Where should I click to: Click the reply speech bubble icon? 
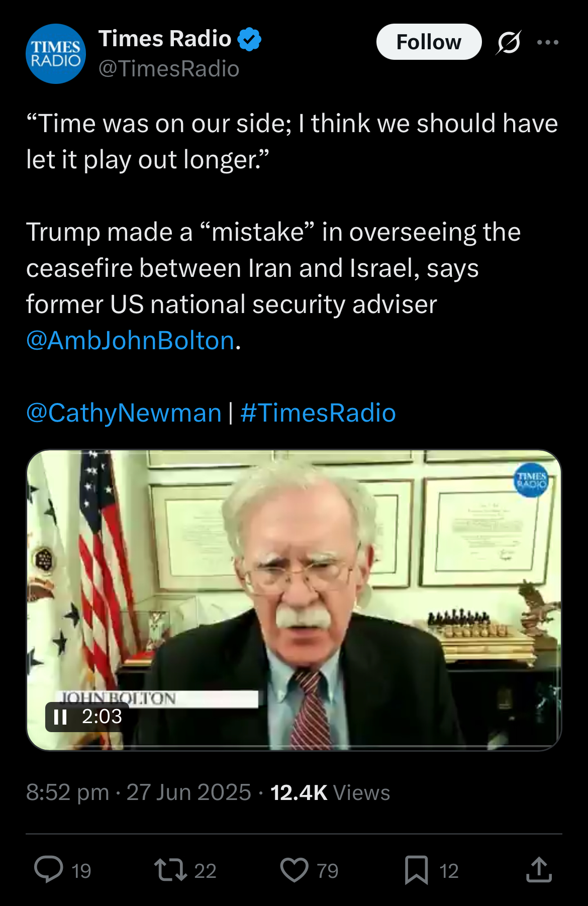coord(48,870)
